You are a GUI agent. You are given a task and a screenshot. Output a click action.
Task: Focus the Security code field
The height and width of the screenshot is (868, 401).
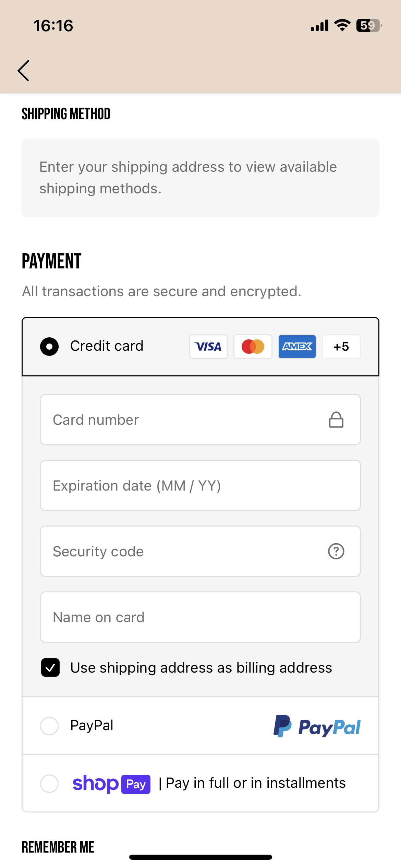click(200, 551)
